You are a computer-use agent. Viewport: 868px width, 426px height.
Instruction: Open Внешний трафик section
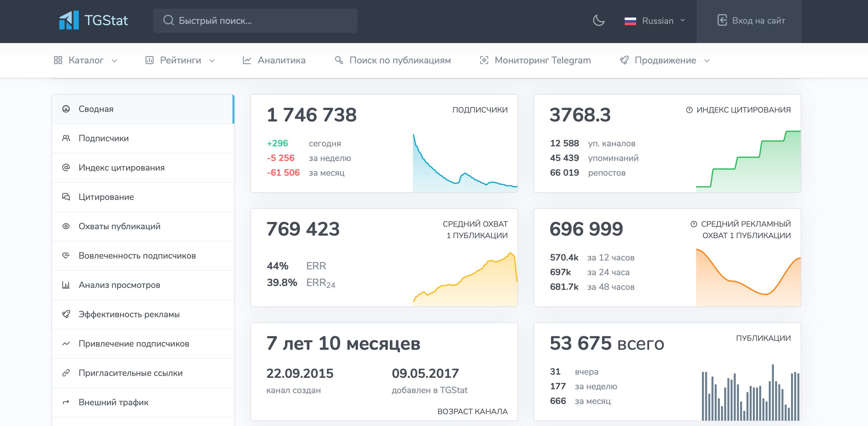point(143,402)
